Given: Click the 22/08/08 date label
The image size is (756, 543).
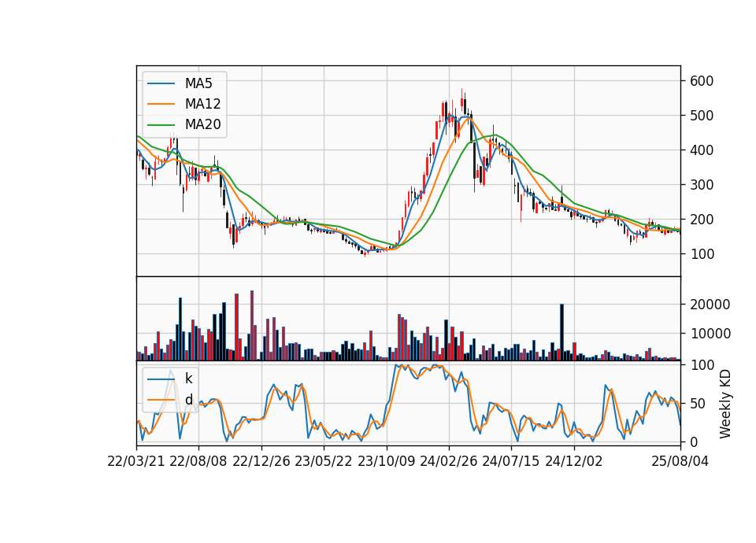Looking at the screenshot, I should tap(198, 461).
